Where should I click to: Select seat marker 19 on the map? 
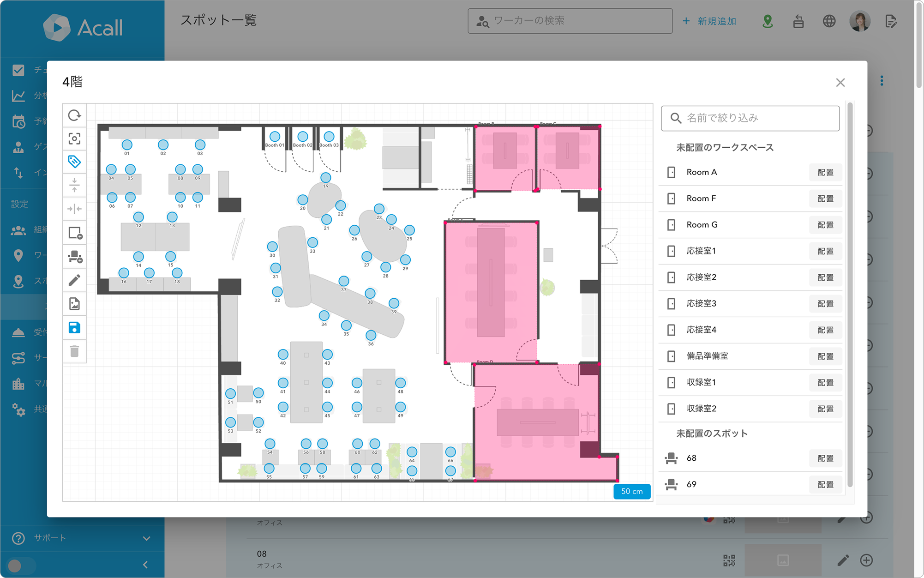tap(326, 178)
